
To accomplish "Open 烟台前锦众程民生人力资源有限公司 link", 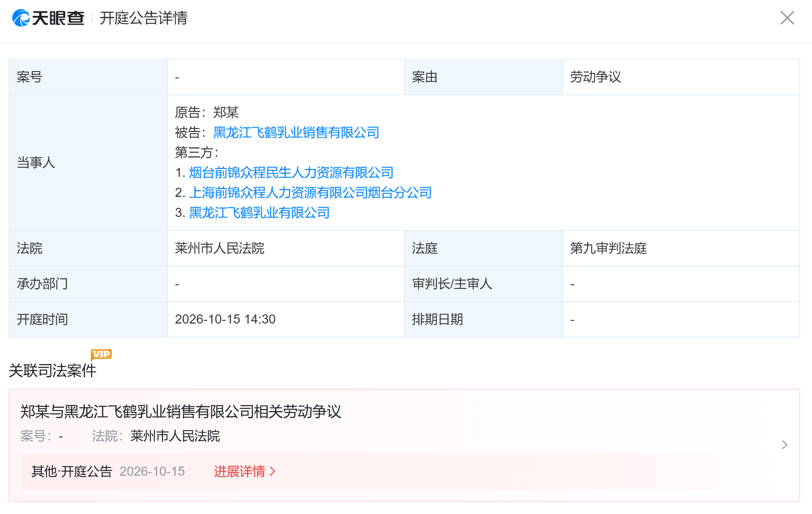I will pyautogui.click(x=291, y=173).
